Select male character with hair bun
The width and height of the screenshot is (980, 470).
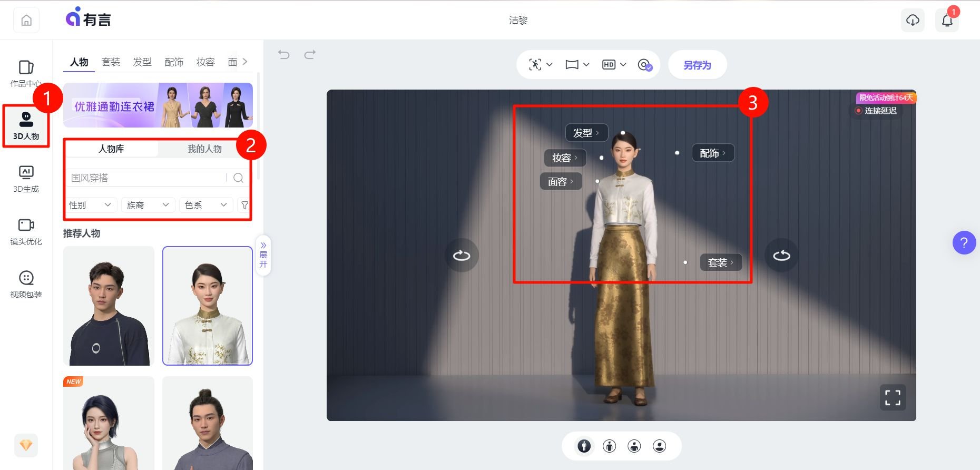(x=208, y=423)
